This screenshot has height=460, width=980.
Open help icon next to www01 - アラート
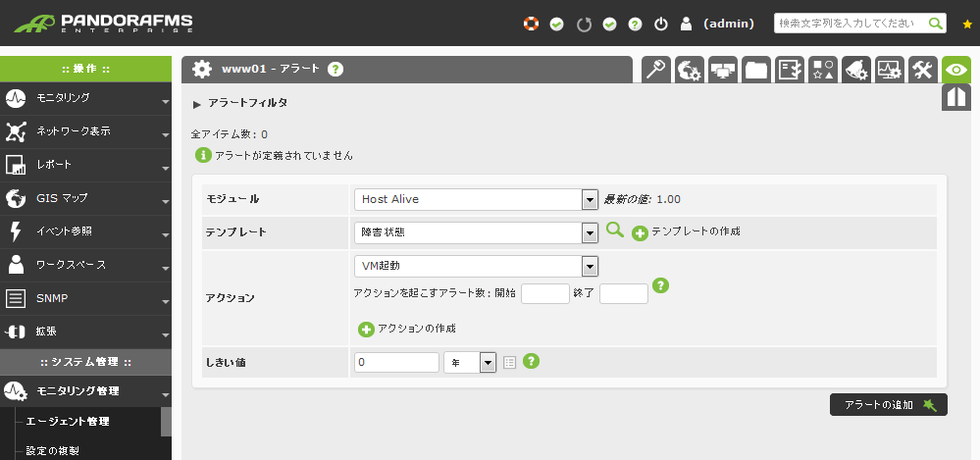(336, 70)
